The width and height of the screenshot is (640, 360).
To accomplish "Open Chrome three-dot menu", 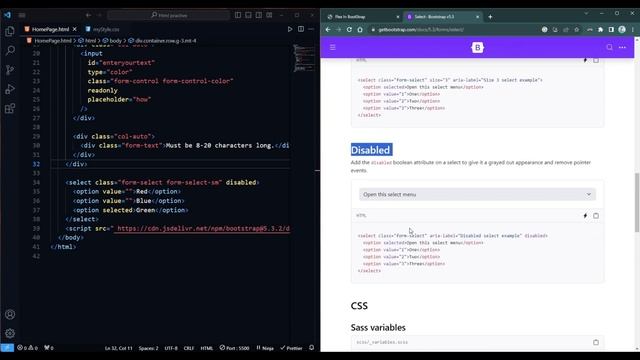I will (x=633, y=29).
